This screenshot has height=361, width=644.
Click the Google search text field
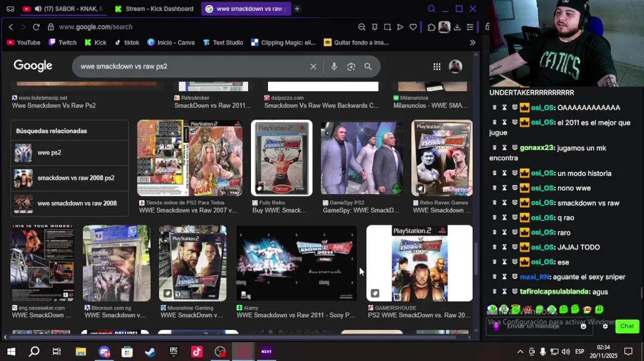coord(193,66)
